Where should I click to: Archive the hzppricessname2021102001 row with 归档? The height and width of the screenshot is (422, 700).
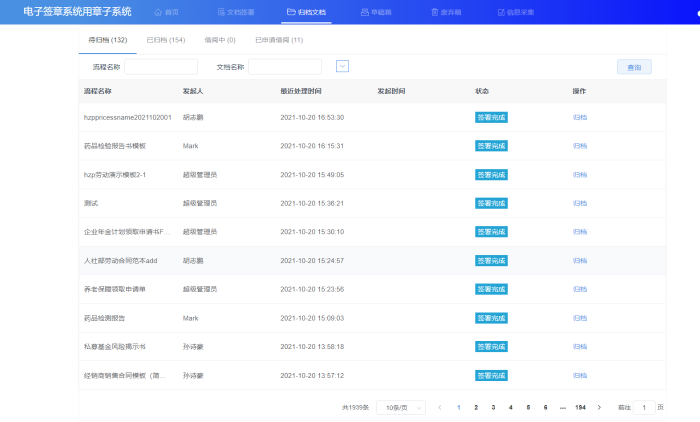(580, 117)
